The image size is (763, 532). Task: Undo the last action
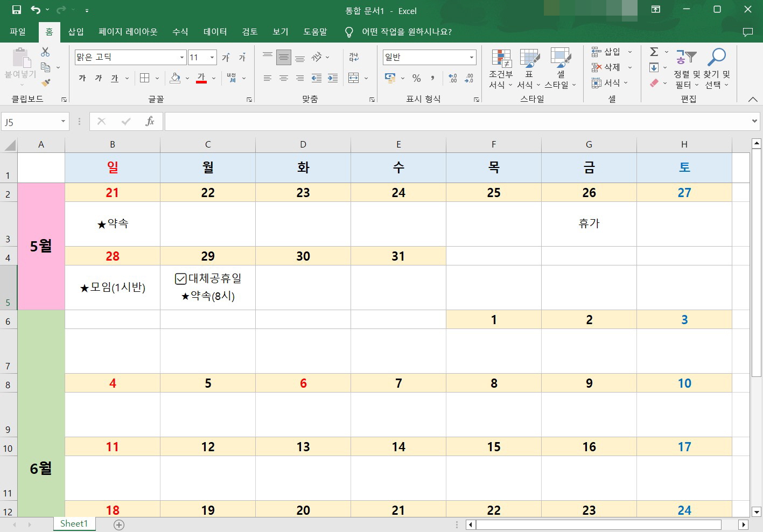point(36,10)
